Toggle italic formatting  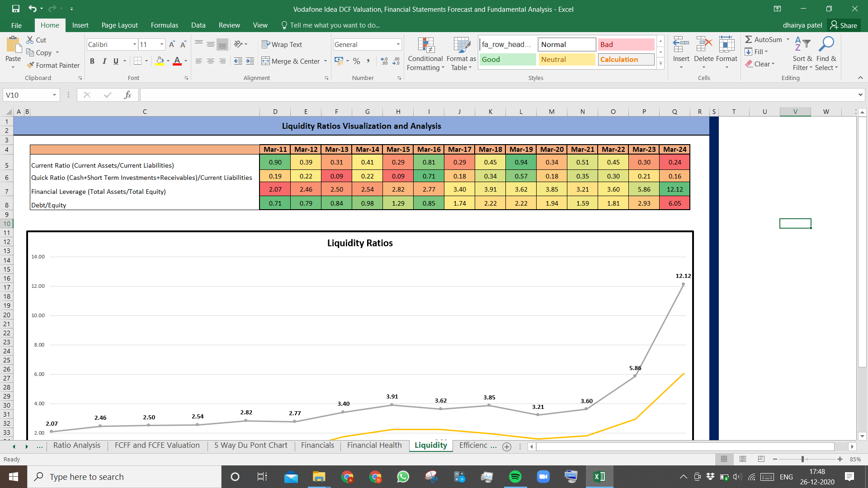104,61
